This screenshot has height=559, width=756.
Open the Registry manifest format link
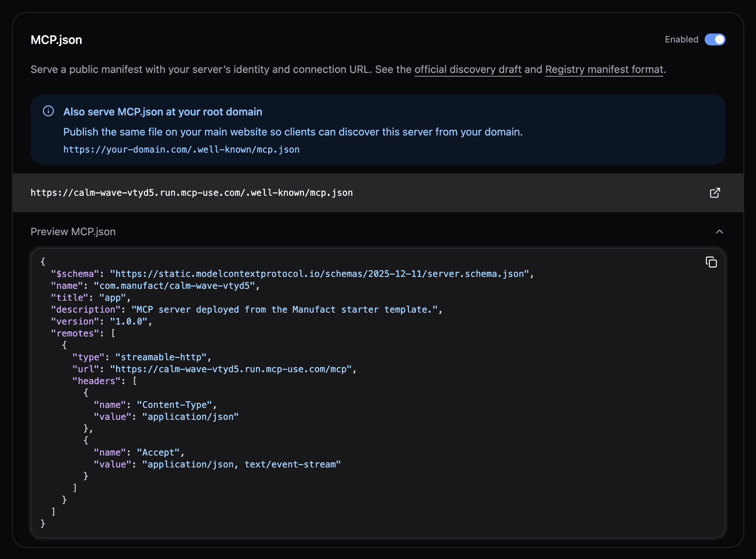[604, 70]
